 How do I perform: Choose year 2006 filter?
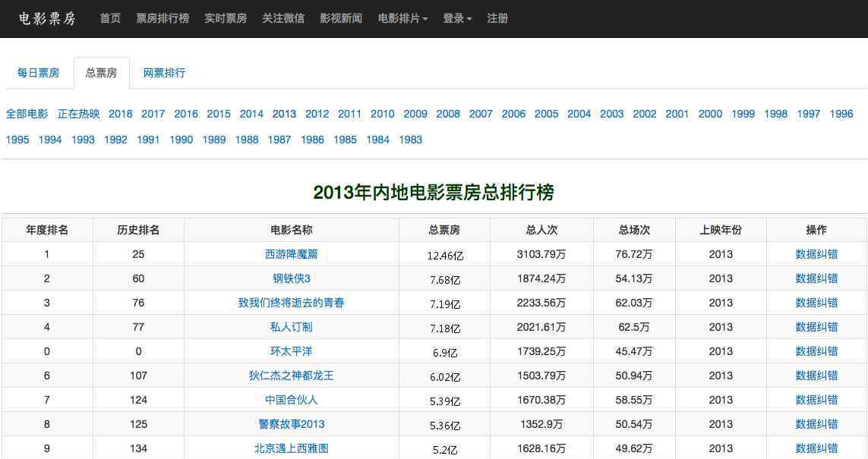coord(513,114)
